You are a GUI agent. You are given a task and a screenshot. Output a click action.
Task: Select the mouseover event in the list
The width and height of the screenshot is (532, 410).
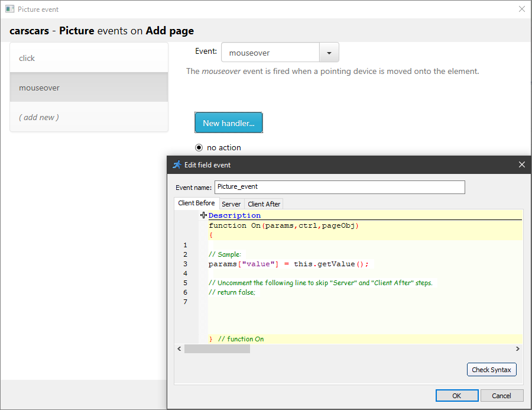(39, 88)
